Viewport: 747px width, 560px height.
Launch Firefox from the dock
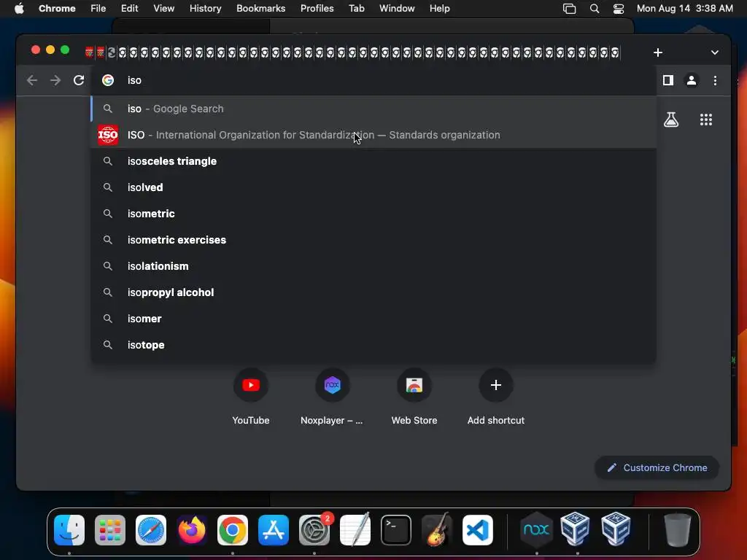point(192,529)
